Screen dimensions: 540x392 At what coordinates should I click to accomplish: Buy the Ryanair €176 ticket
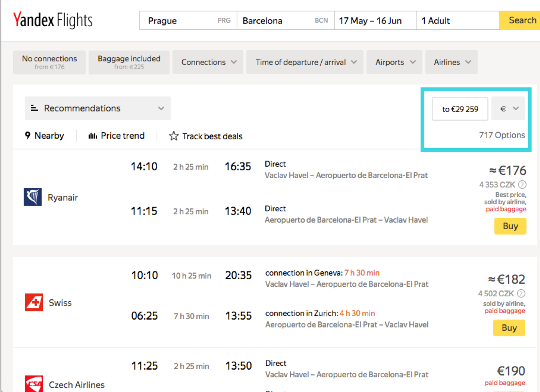[x=510, y=226]
